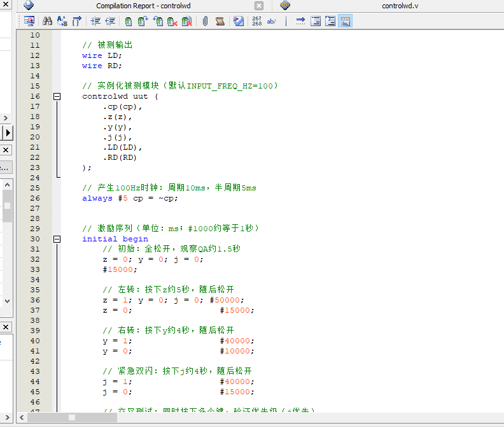504x428 pixels.
Task: Toggle the highlighted rightmost toolbar icon
Action: pos(345,21)
